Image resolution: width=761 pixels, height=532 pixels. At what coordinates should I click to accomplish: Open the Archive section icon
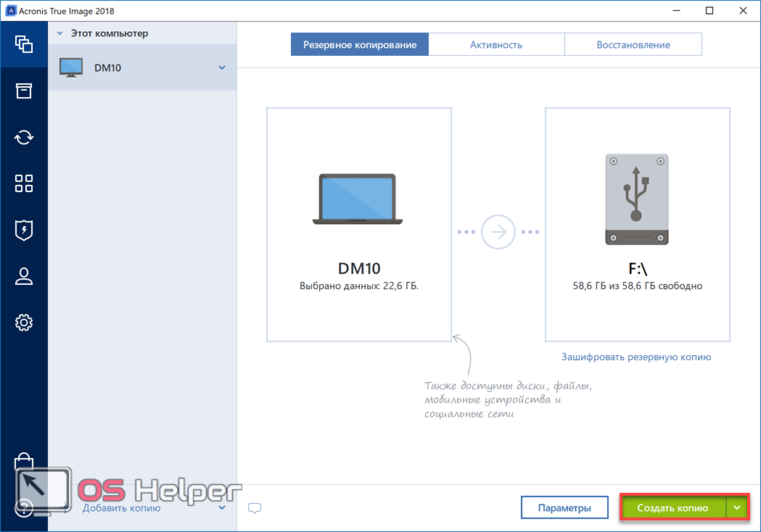pyautogui.click(x=24, y=91)
